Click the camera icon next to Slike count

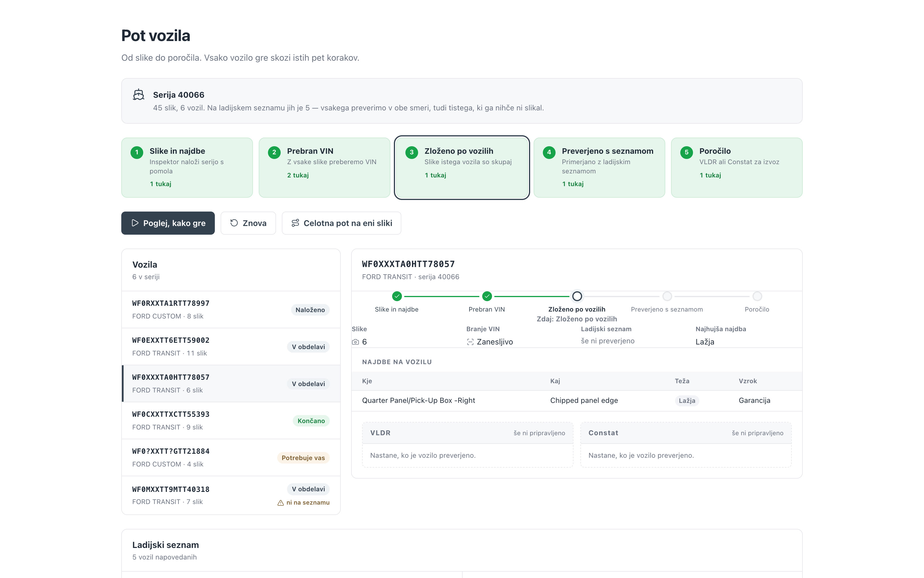pyautogui.click(x=355, y=342)
